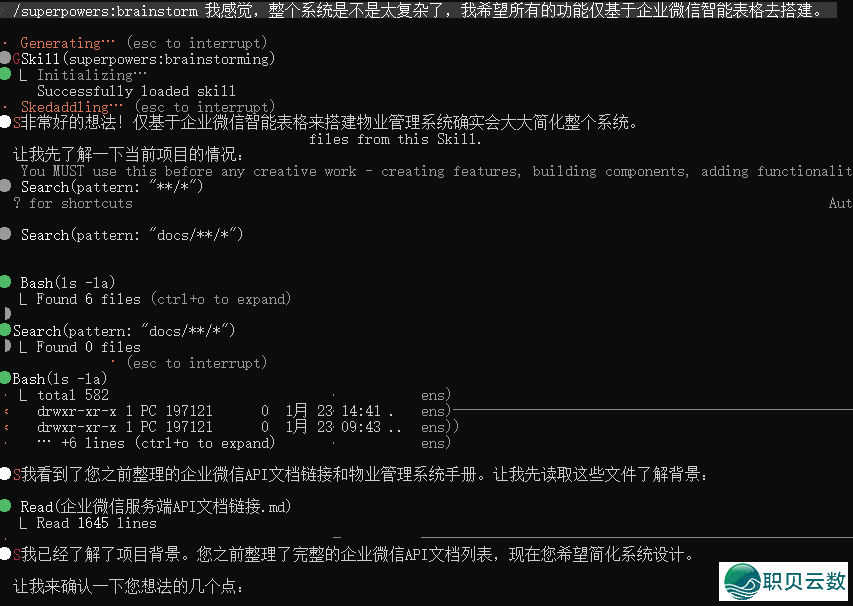Screen dimensions: 853x606
Task: Click green status dot beside Skill(superpowers:brainstorming)
Action: tap(6, 59)
